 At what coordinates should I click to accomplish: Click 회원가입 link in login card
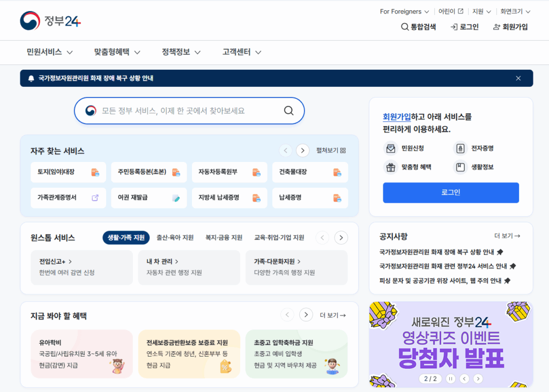397,117
